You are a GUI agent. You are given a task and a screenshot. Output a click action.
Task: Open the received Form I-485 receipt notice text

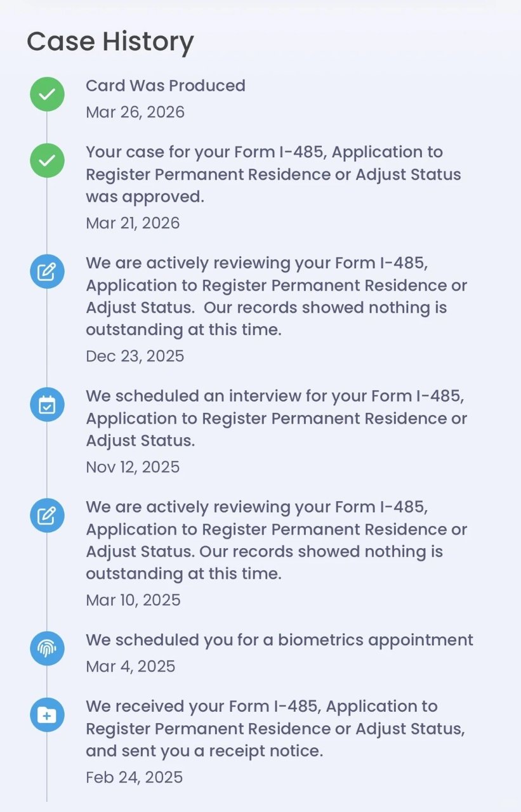pyautogui.click(x=275, y=728)
